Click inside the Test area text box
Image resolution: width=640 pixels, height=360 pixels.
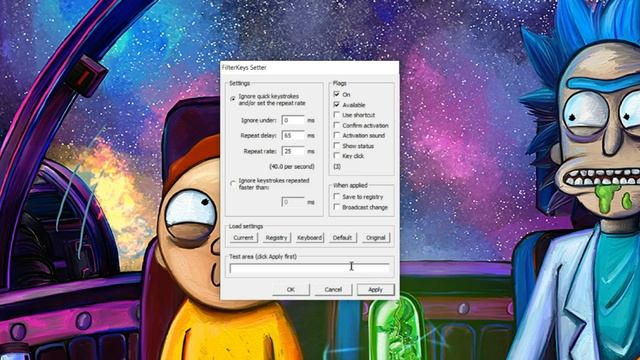pyautogui.click(x=309, y=268)
